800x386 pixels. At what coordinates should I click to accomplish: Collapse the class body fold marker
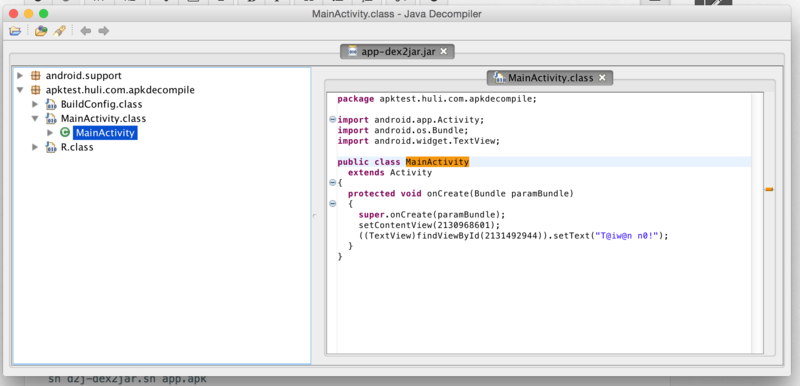333,183
